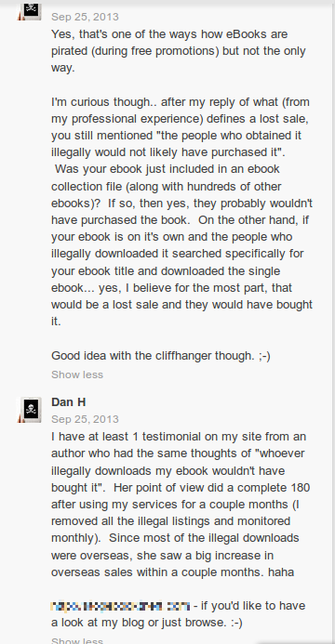Screen dimensions: 335x644
Task: Open Dan H's pirate flag avatar
Action: [30, 410]
